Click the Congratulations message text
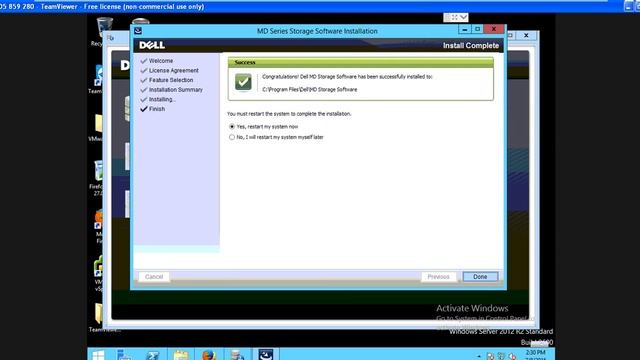 click(347, 77)
